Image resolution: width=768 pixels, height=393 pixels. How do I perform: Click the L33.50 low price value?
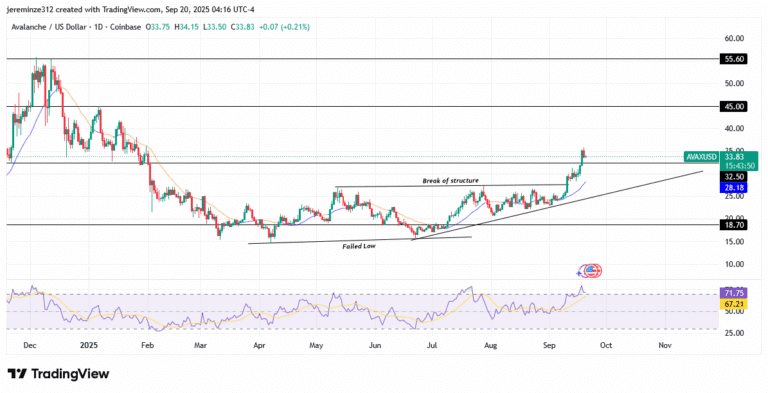click(x=214, y=27)
